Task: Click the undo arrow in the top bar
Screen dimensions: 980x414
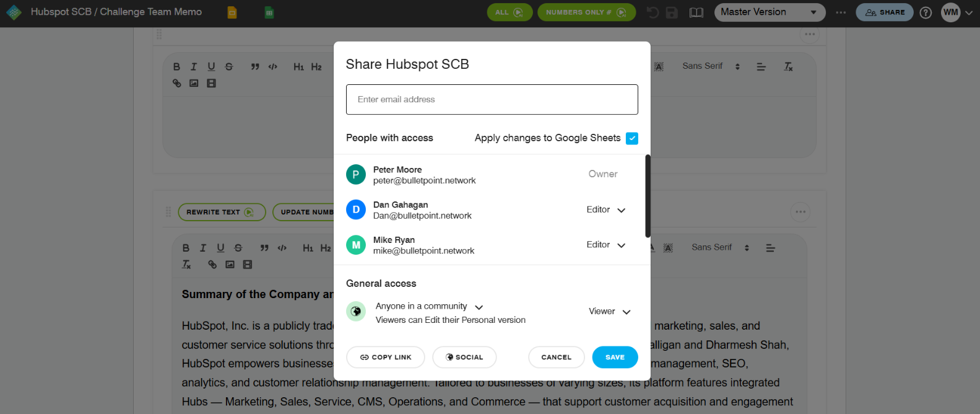Action: 653,12
